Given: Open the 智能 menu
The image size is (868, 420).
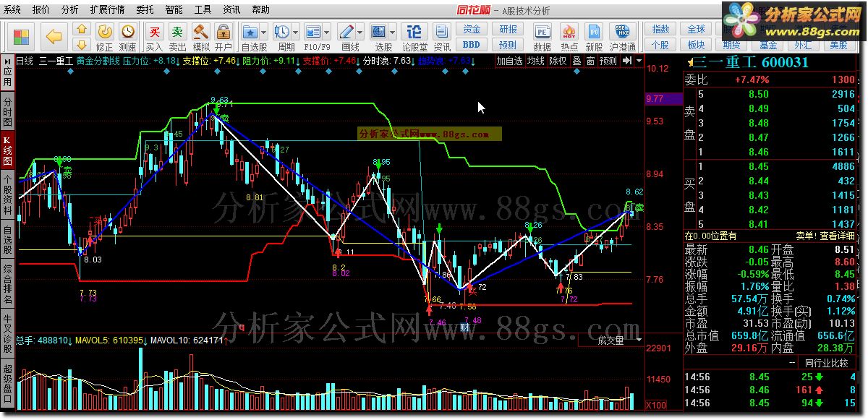Looking at the screenshot, I should (174, 9).
